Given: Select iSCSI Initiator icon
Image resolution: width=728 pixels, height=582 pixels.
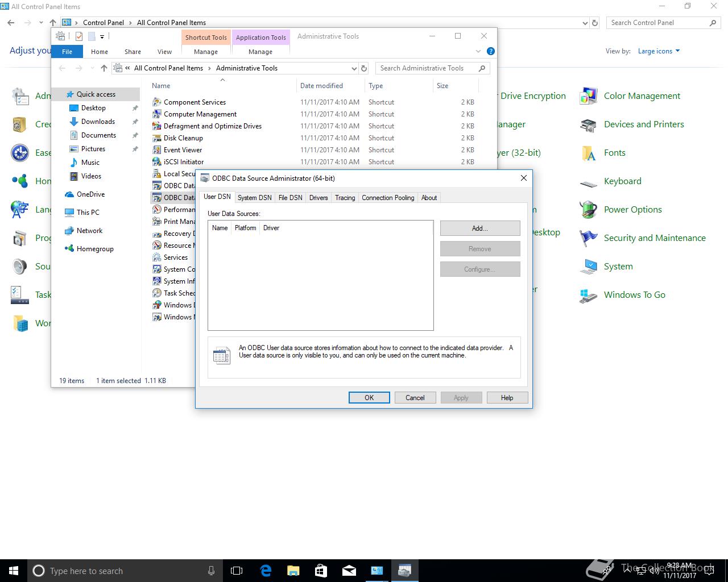Looking at the screenshot, I should click(157, 162).
